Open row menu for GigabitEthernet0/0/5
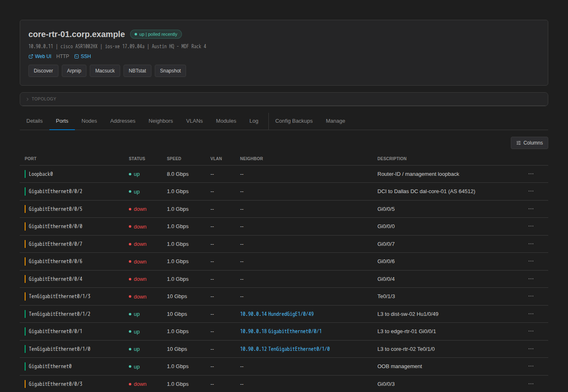568x392 pixels. [531, 209]
